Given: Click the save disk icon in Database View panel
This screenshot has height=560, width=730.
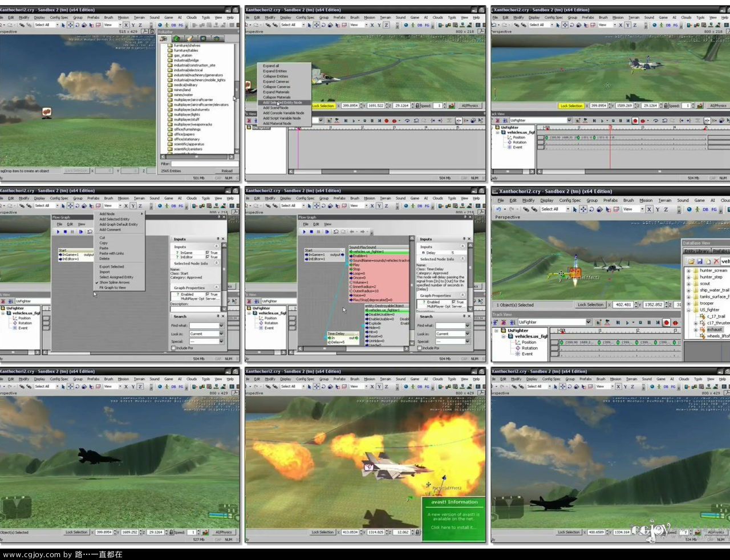Looking at the screenshot, I should coord(699,261).
